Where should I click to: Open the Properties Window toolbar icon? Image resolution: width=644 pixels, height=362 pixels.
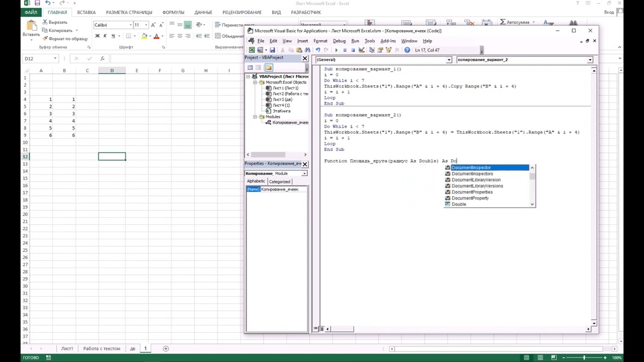point(380,50)
